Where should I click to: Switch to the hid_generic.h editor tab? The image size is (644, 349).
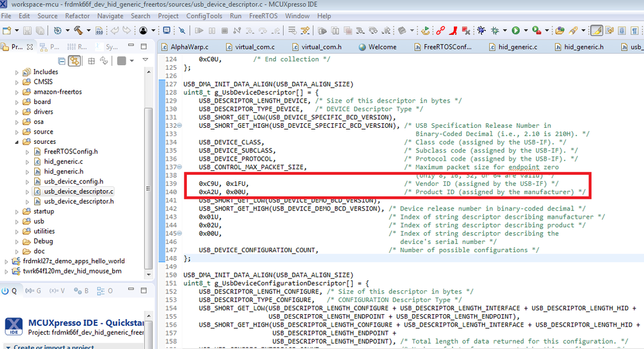tap(579, 47)
